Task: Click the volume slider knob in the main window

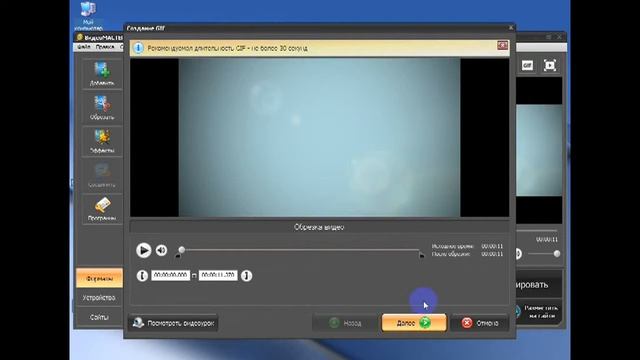Action: (x=557, y=254)
